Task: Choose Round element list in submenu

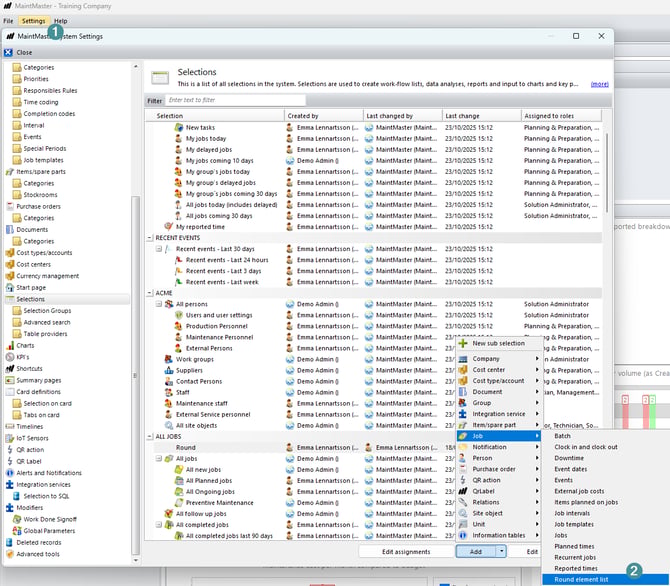Action: pos(605,580)
